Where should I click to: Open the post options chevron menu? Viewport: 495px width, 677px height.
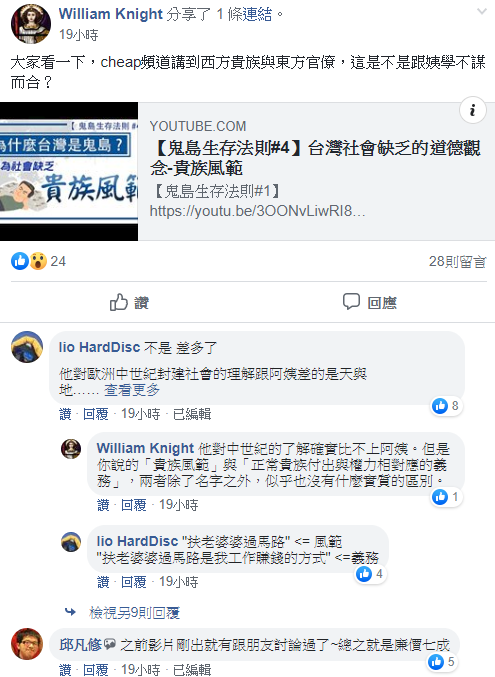tap(482, 12)
